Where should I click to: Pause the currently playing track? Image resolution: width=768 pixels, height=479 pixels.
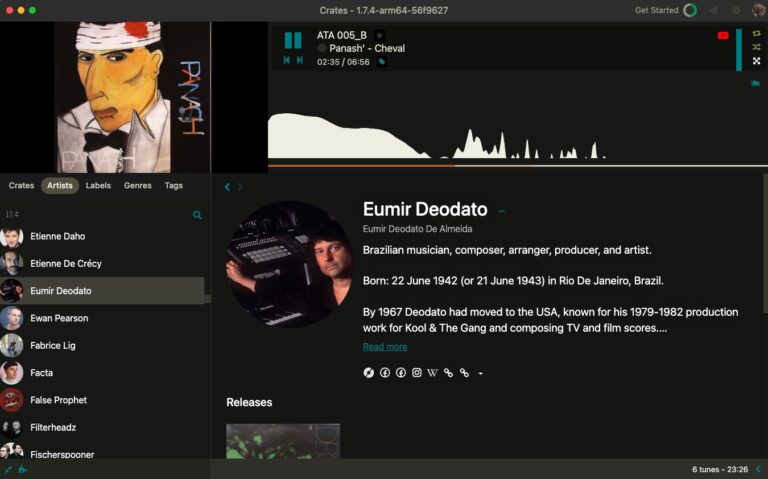[293, 40]
